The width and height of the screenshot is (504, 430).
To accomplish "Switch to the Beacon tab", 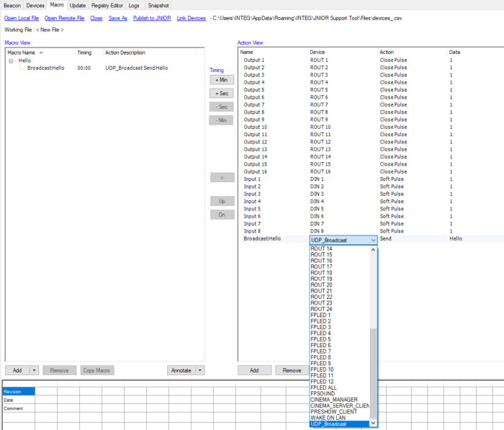I will (x=12, y=6).
